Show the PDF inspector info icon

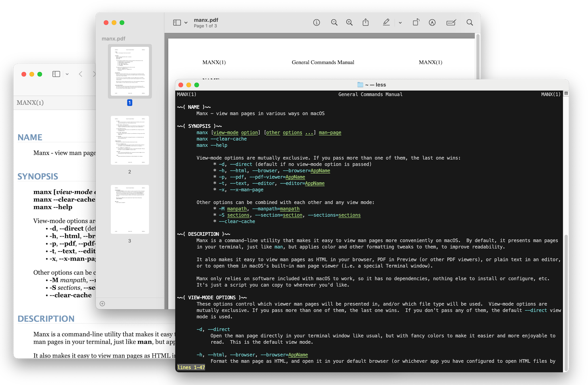point(317,23)
